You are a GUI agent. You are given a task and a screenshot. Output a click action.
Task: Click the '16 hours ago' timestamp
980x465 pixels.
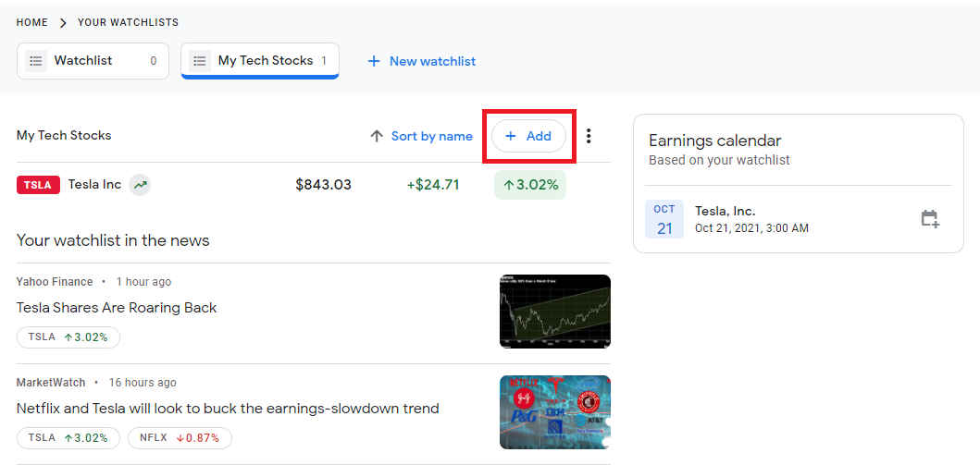coord(143,383)
